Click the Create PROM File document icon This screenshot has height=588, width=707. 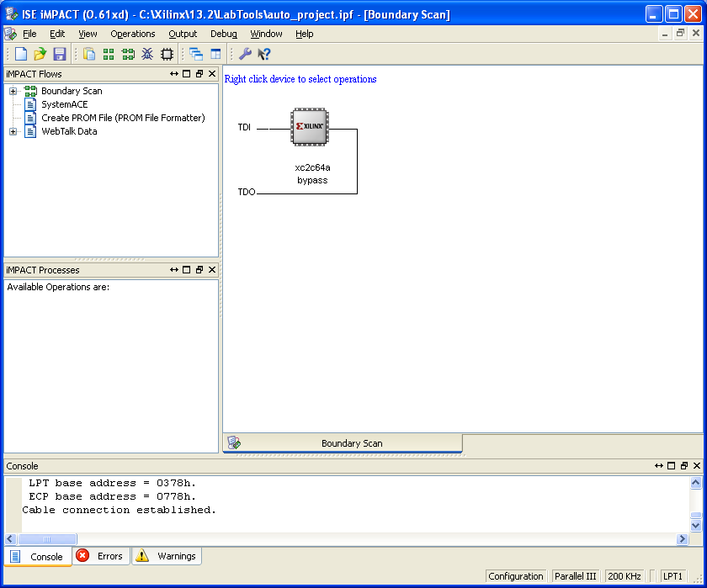30,118
